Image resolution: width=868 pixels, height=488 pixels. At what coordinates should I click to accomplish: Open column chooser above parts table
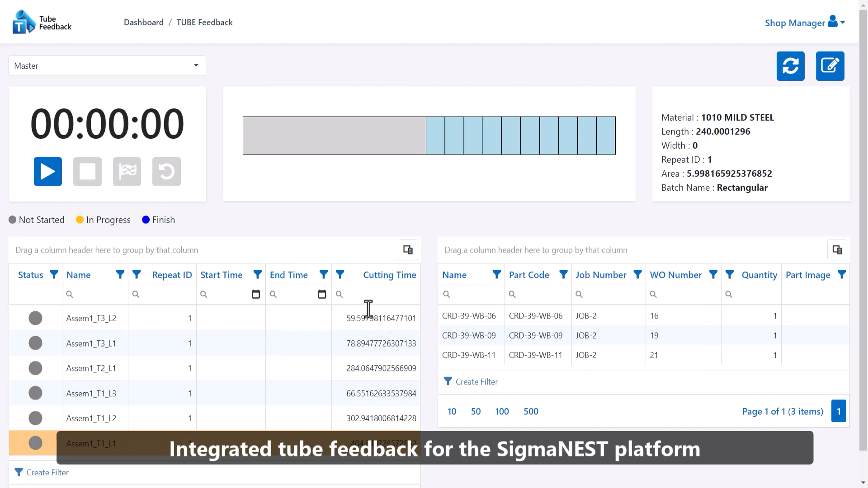point(837,250)
